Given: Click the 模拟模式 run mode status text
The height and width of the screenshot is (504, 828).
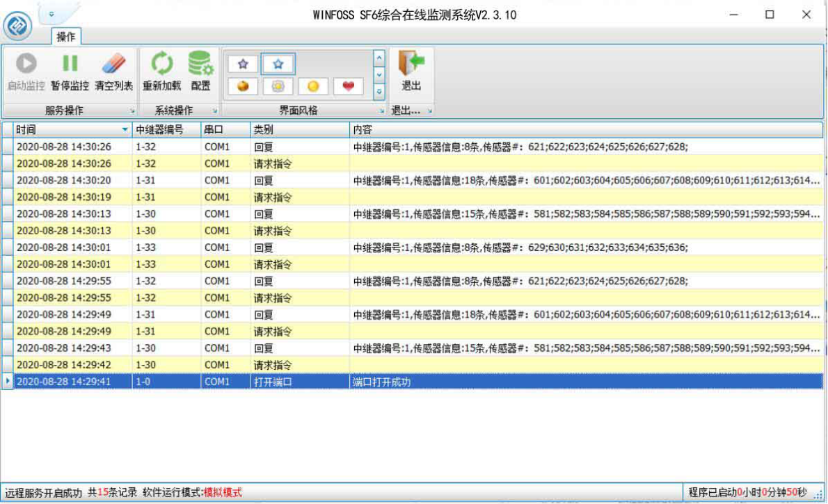Looking at the screenshot, I should coord(223,492).
